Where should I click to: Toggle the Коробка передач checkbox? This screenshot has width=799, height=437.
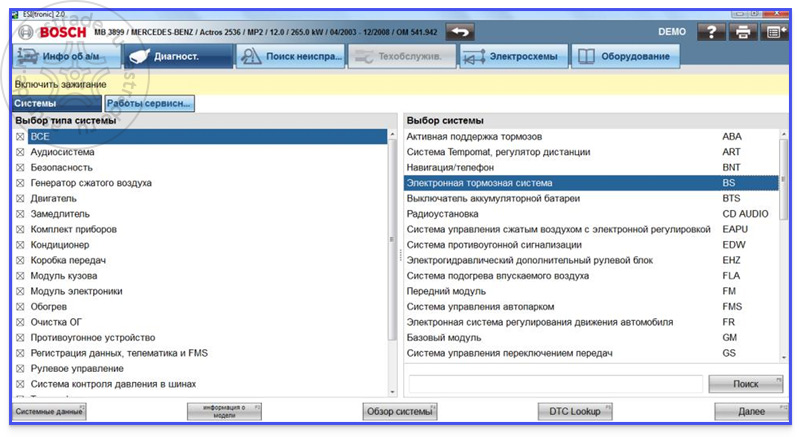click(x=20, y=260)
